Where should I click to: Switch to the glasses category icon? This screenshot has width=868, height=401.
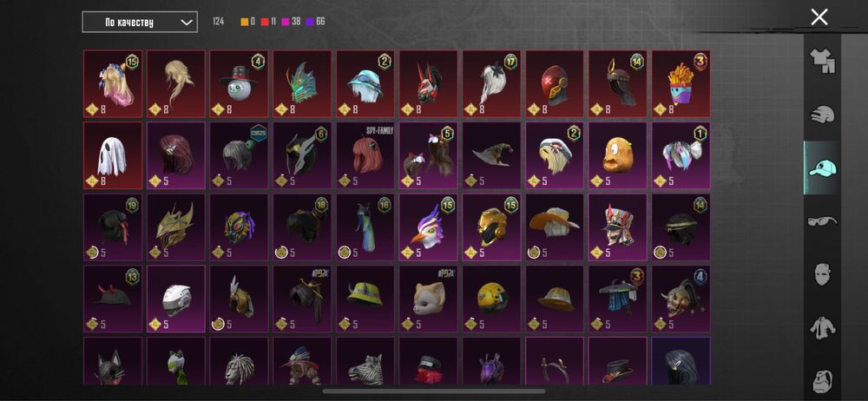tap(822, 221)
